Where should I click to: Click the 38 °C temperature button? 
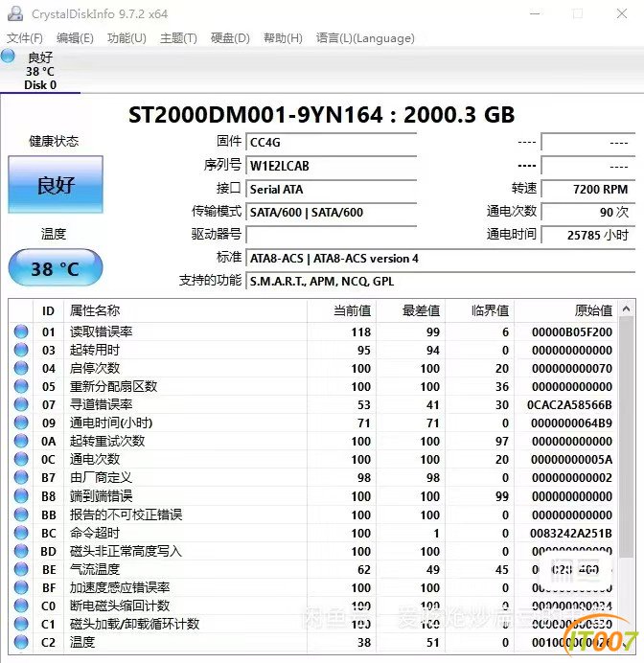click(x=56, y=267)
